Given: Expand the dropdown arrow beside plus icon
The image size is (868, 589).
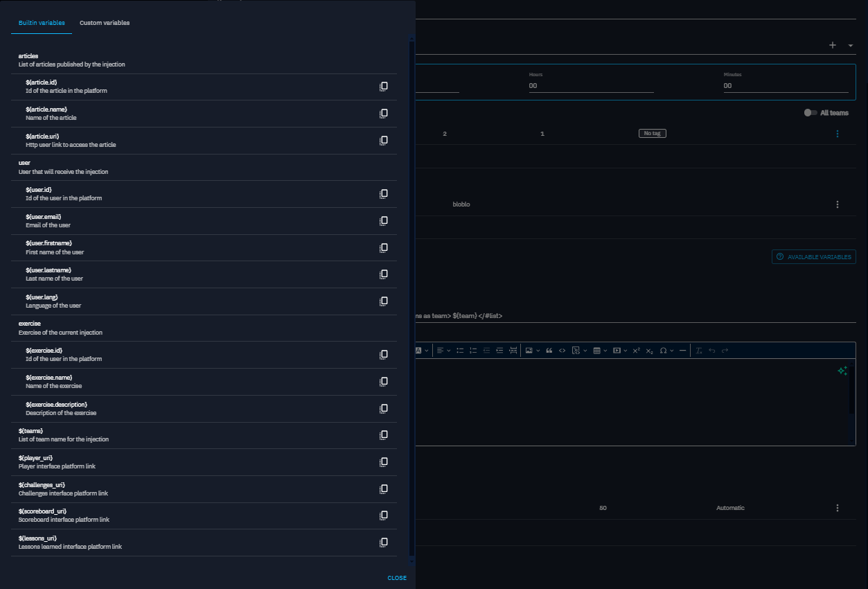Looking at the screenshot, I should coord(851,46).
